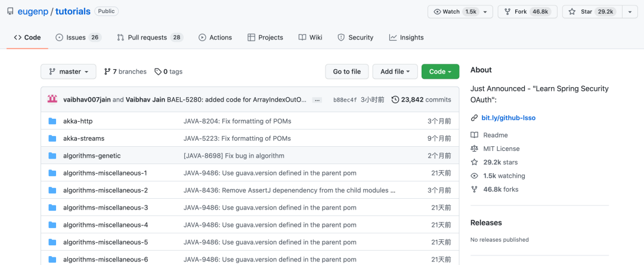
Task: Open the JAVA-8204 commit message for akka-http
Action: (237, 121)
